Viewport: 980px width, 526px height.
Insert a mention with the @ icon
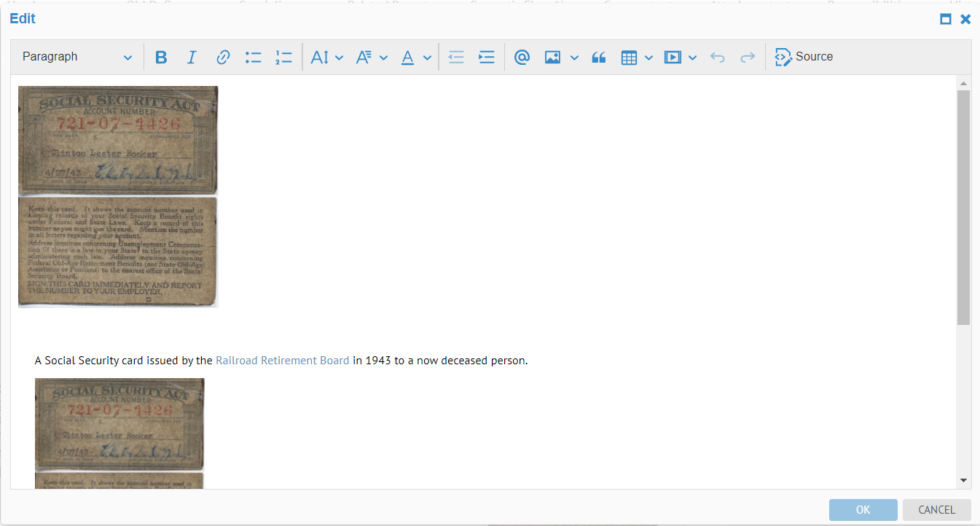point(522,58)
